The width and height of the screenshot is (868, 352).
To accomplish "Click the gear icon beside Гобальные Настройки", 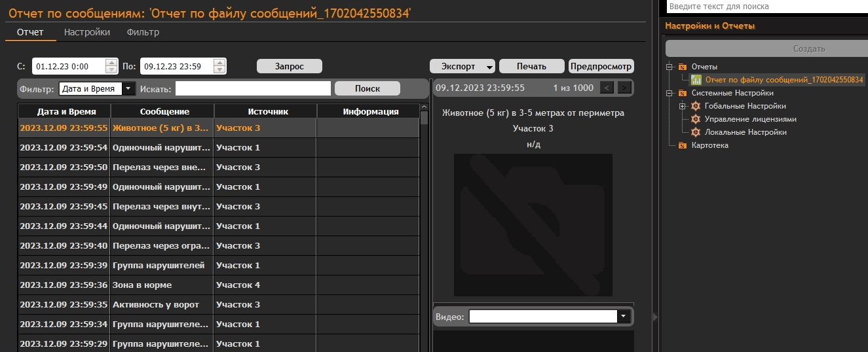I will (x=696, y=106).
